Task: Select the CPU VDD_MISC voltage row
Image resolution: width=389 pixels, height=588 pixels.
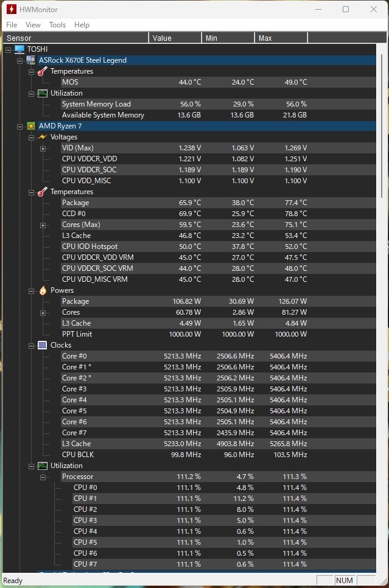Action: coord(219,181)
